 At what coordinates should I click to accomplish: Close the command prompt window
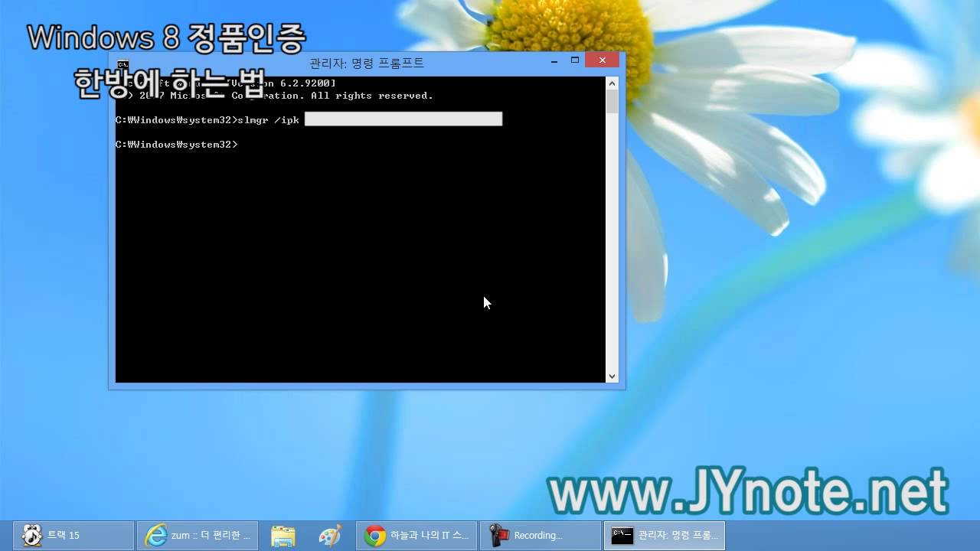603,60
